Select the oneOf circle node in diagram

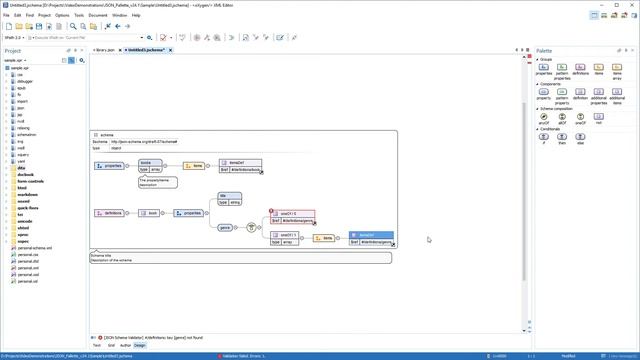click(x=251, y=228)
